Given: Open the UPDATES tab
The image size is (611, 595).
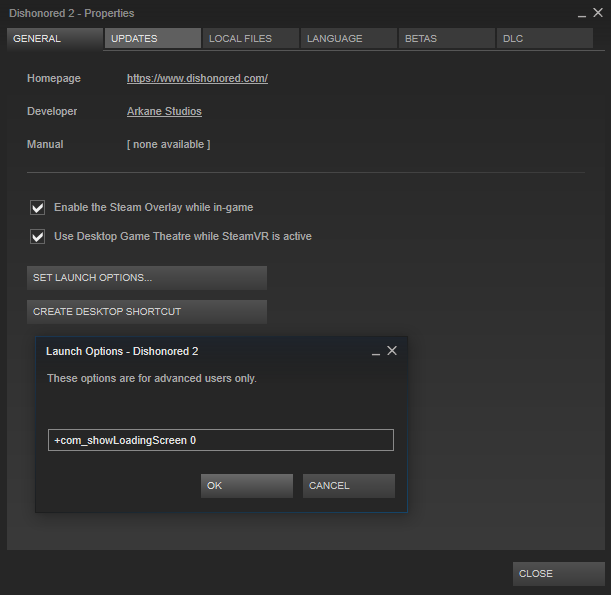Looking at the screenshot, I should click(x=153, y=39).
